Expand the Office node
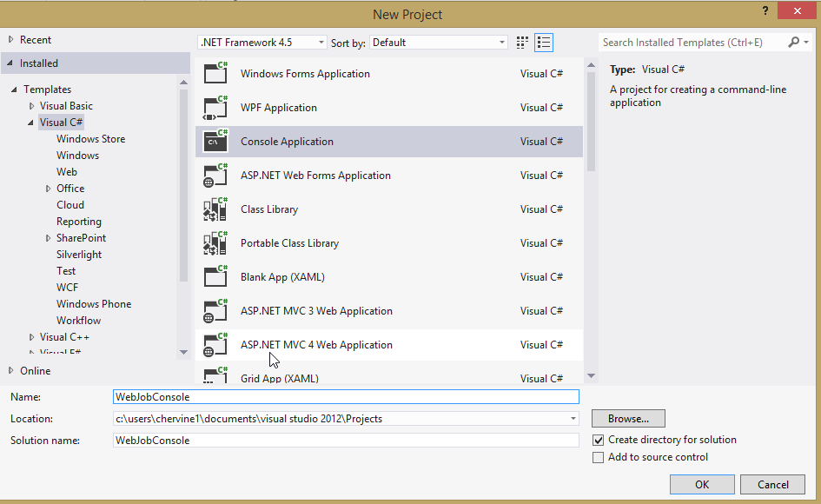Viewport: 821px width, 504px height. [x=48, y=189]
